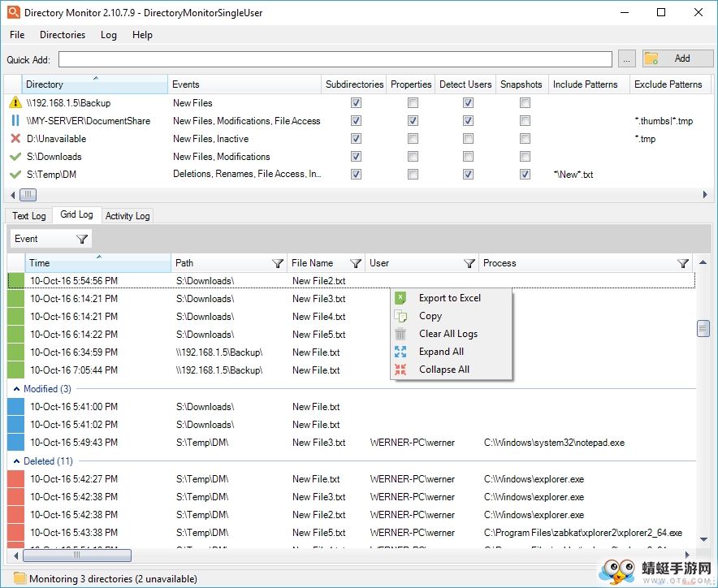Image resolution: width=718 pixels, height=588 pixels.
Task: Open the Process column filter funnel
Action: pos(683,263)
